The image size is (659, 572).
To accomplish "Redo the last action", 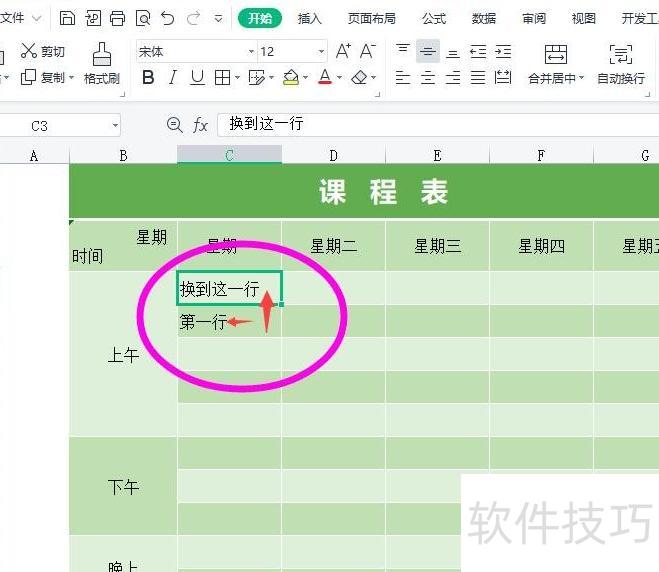I will click(x=193, y=18).
